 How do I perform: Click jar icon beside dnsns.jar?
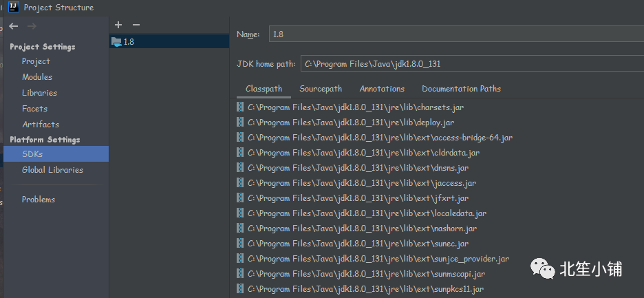coord(240,168)
